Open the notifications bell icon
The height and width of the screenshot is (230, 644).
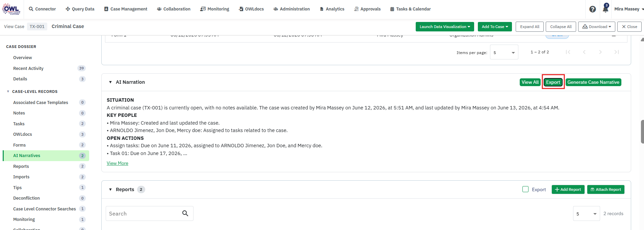(x=606, y=8)
